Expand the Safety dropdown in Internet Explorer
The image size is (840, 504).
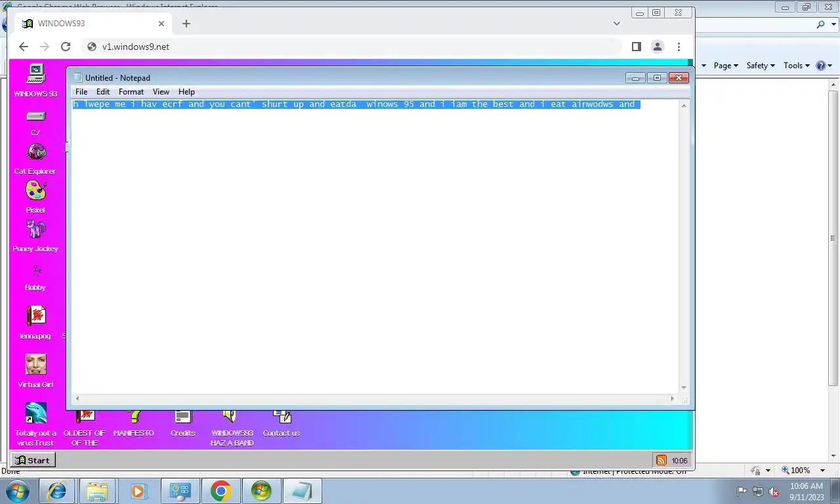point(761,66)
